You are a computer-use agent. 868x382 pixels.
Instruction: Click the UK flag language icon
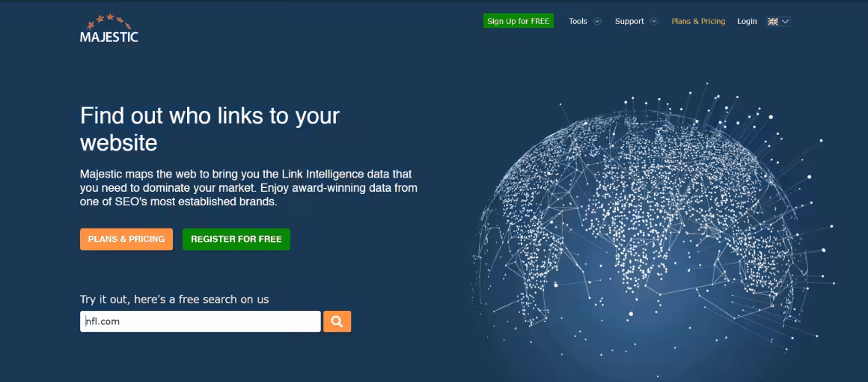point(773,22)
